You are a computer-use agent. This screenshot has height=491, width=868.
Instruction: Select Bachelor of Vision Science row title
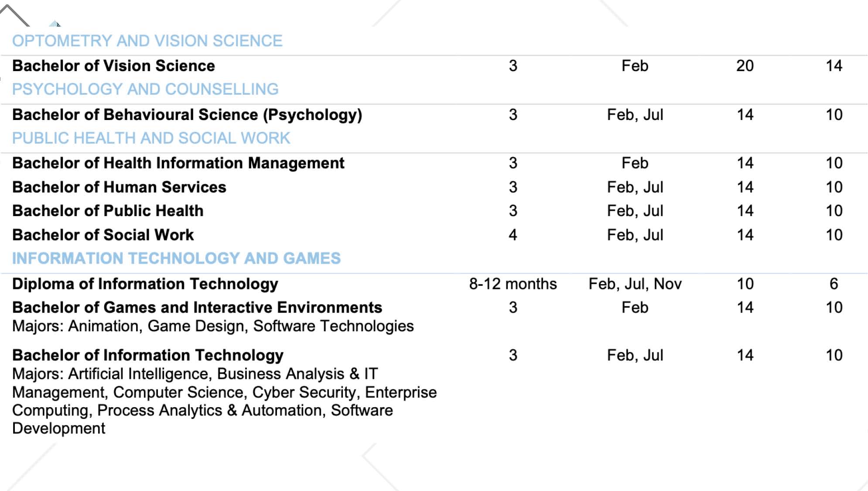113,66
